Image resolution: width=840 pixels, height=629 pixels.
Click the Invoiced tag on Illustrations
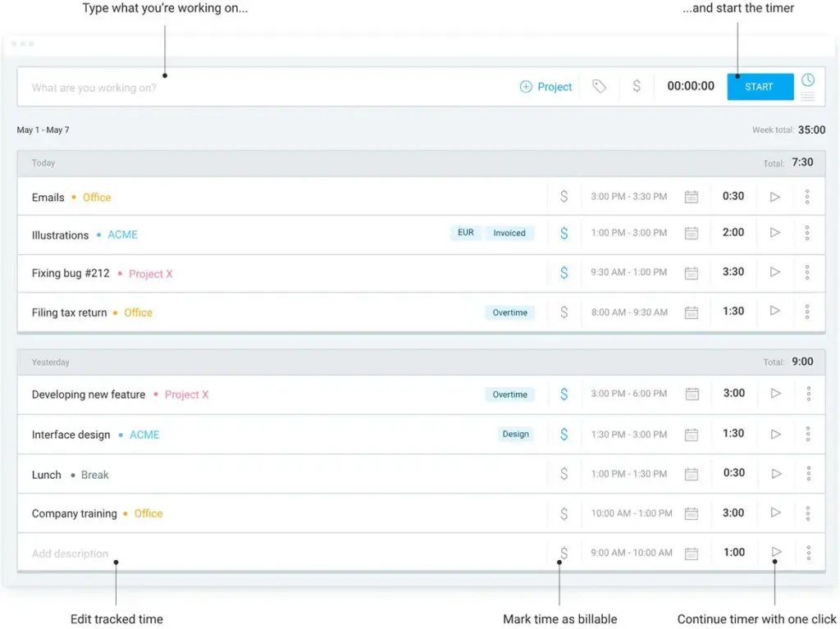tap(509, 233)
